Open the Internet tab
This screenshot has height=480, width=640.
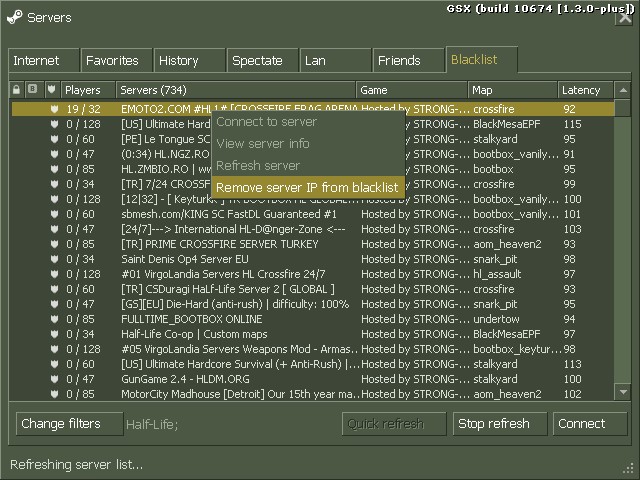[x=44, y=60]
